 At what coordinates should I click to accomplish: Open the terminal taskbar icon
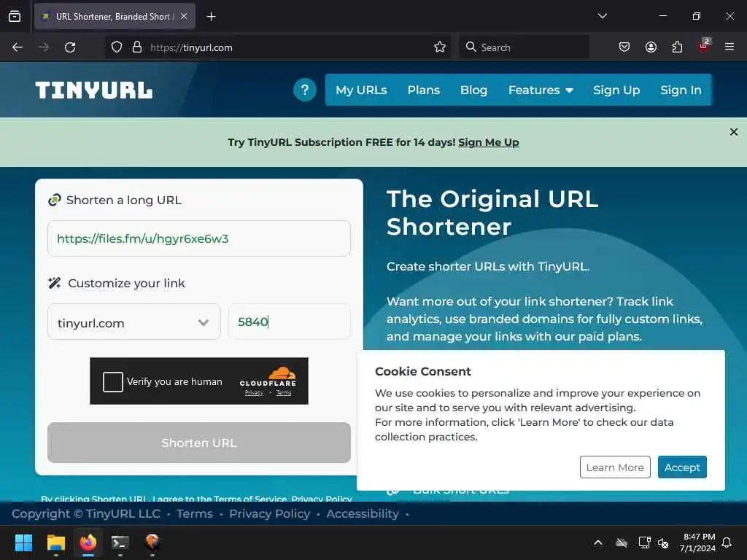coord(120,542)
